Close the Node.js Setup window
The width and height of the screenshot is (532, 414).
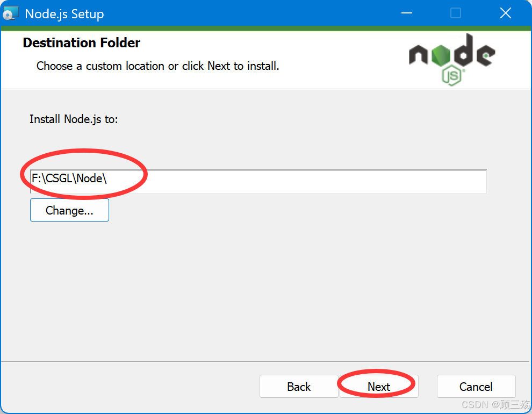point(506,13)
